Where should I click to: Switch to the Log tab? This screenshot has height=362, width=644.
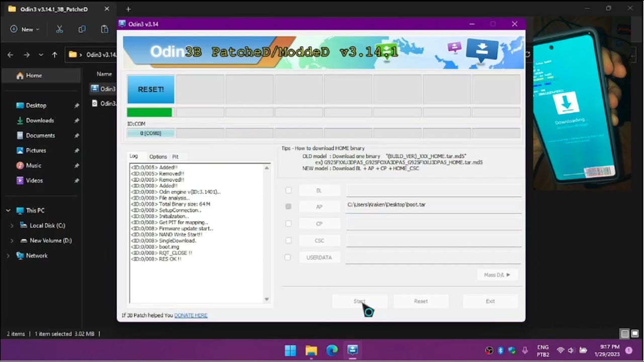(x=134, y=156)
